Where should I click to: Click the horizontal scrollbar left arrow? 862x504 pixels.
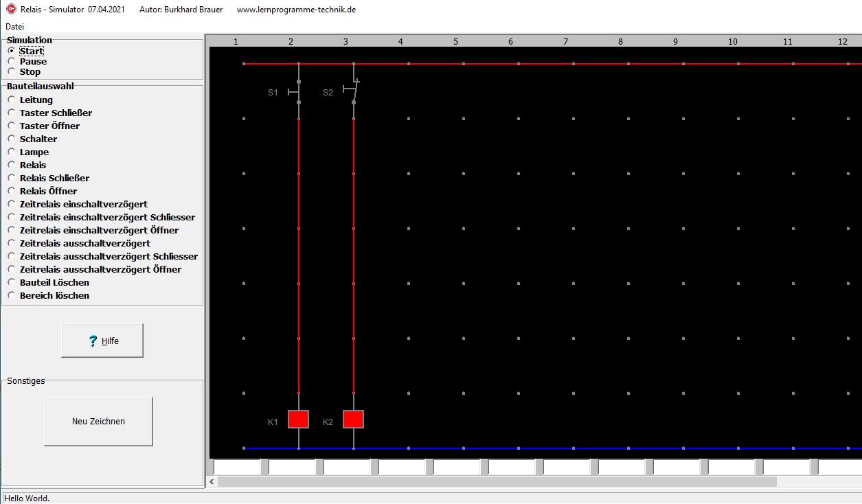point(212,482)
